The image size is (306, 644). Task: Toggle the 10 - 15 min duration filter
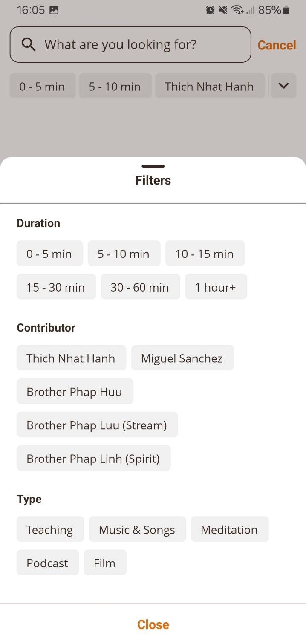205,254
